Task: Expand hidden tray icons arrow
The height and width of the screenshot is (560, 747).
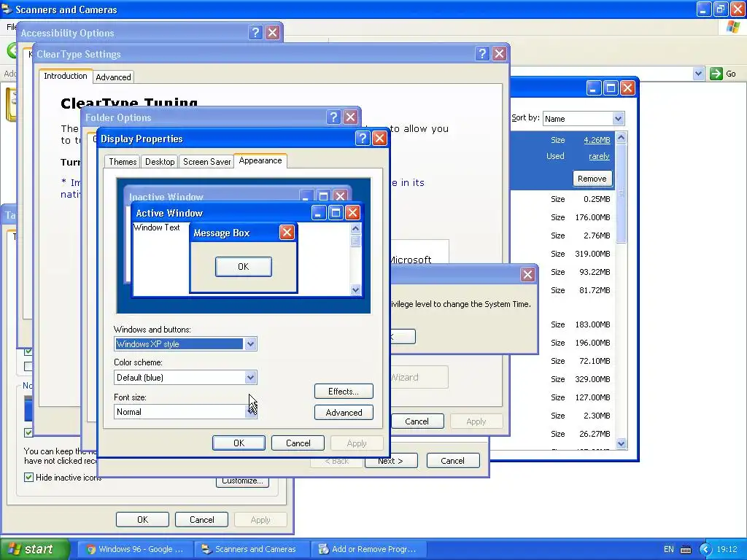Action: (x=705, y=550)
